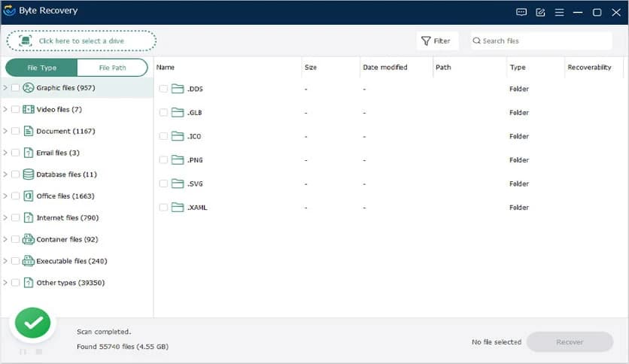
Task: Tick the .DDS folder checkbox
Action: 163,89
